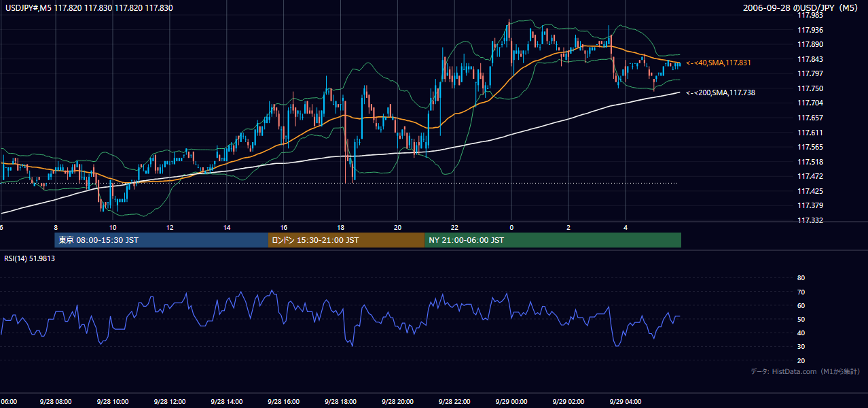Click the 200 SMA 117.738 label
Viewport: 868px width, 408px height.
[x=720, y=92]
